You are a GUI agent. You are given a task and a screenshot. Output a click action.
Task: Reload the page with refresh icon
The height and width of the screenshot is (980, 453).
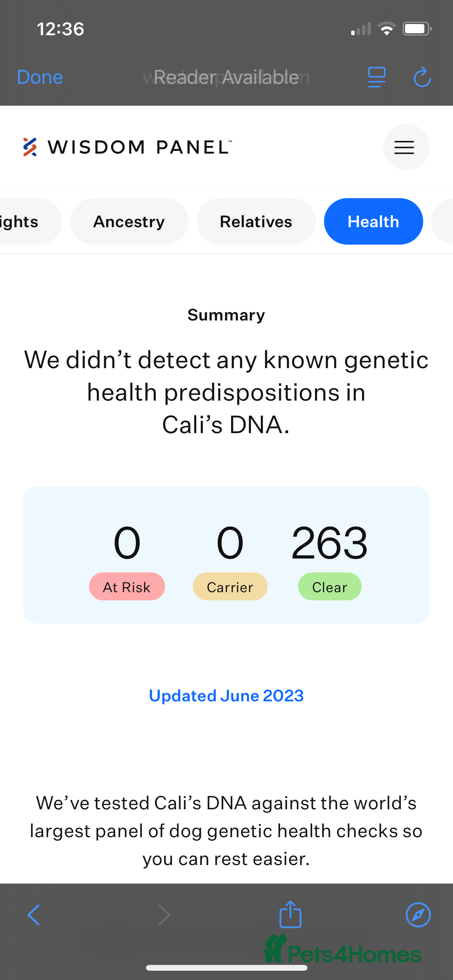tap(422, 77)
